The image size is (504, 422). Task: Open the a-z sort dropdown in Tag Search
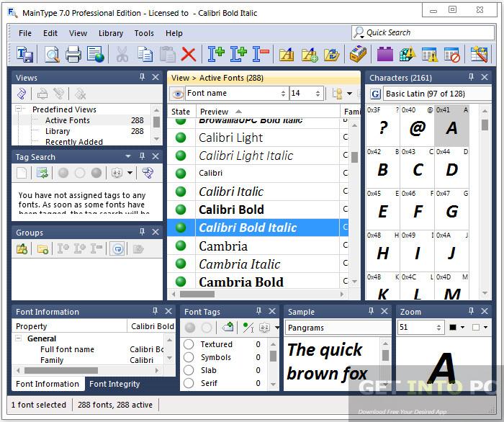point(130,173)
